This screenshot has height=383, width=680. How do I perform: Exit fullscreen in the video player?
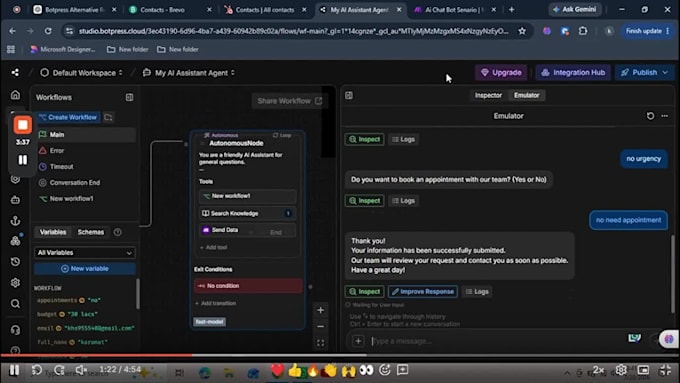click(x=665, y=370)
